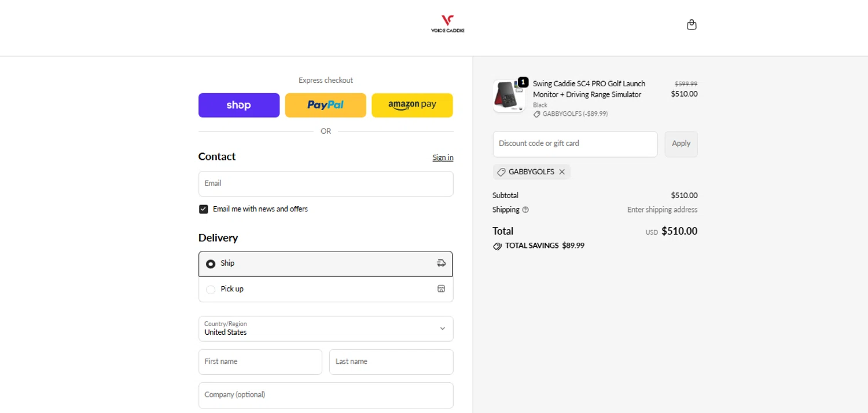Image resolution: width=868 pixels, height=413 pixels.
Task: Apply the discount code
Action: pyautogui.click(x=681, y=144)
